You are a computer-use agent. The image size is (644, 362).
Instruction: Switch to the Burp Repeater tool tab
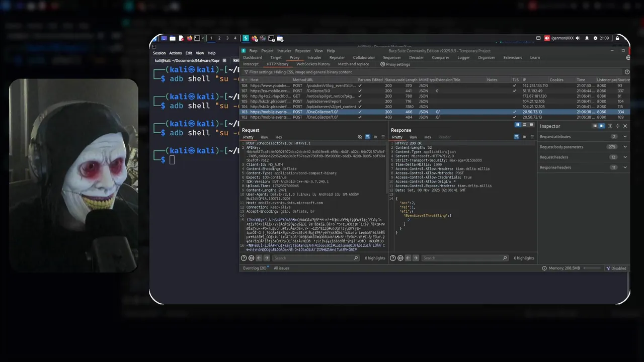337,57
